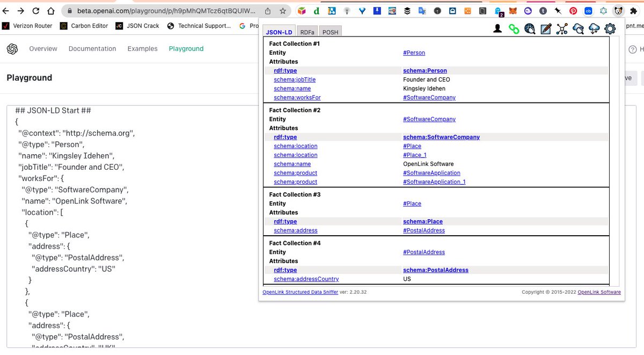This screenshot has height=355, width=644.
Task: Open the Chrome extensions puzzle icon
Action: pyautogui.click(x=634, y=11)
